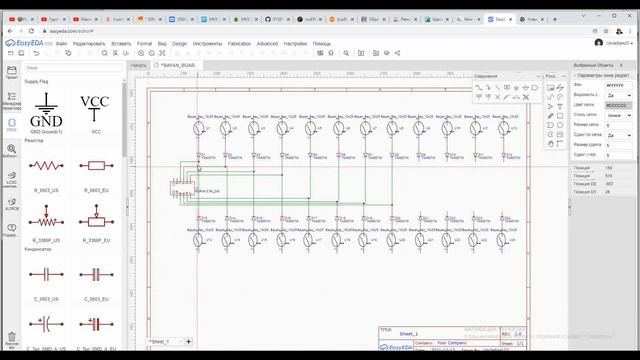640x360 pixels.
Task: Open the JLCPCB sidebar icon
Action: tap(11, 204)
